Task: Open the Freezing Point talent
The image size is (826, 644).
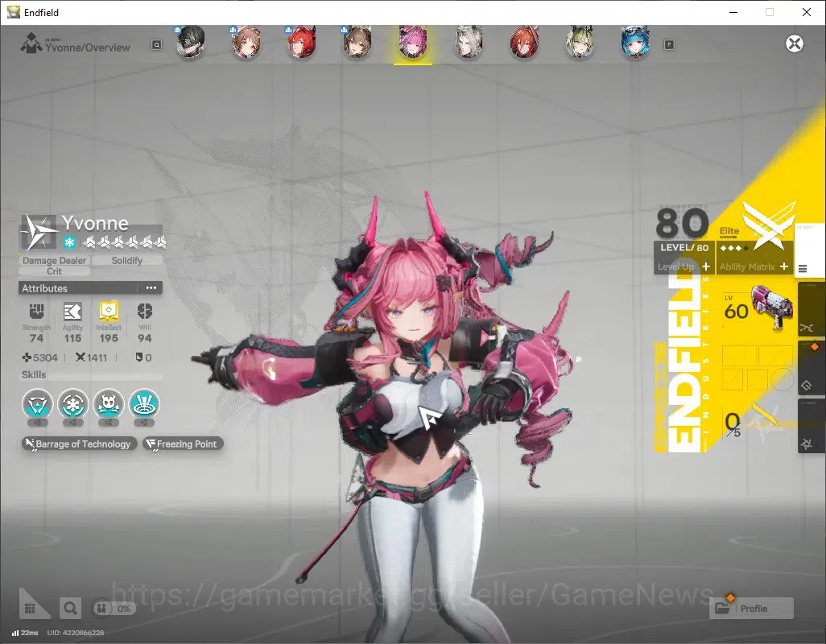Action: (183, 444)
